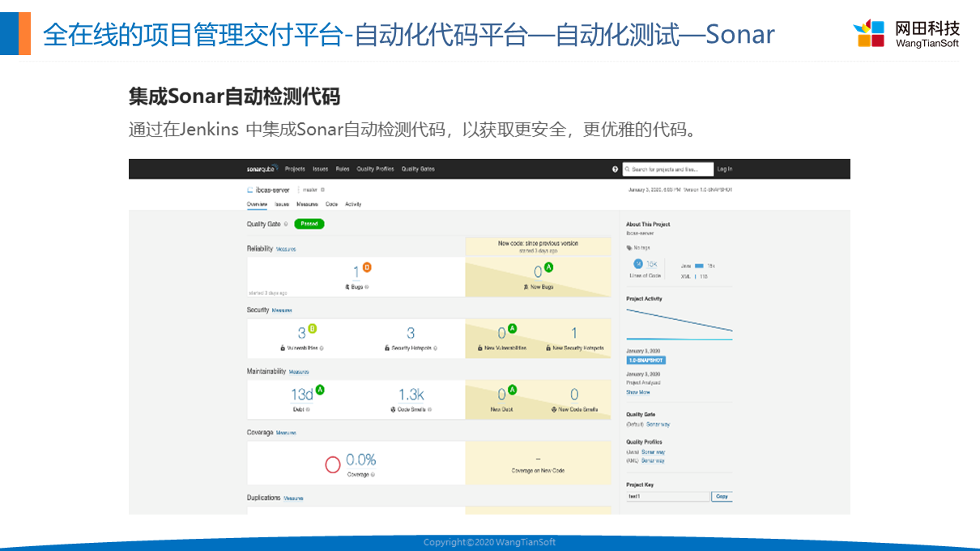Click the green A rating above New Debt
The image size is (980, 551).
click(x=512, y=390)
